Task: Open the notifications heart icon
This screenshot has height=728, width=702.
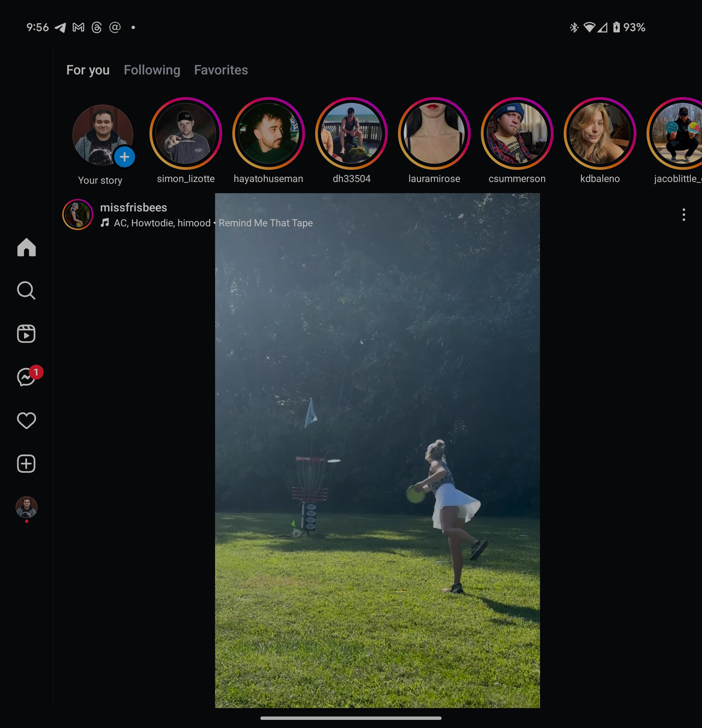Action: point(26,420)
